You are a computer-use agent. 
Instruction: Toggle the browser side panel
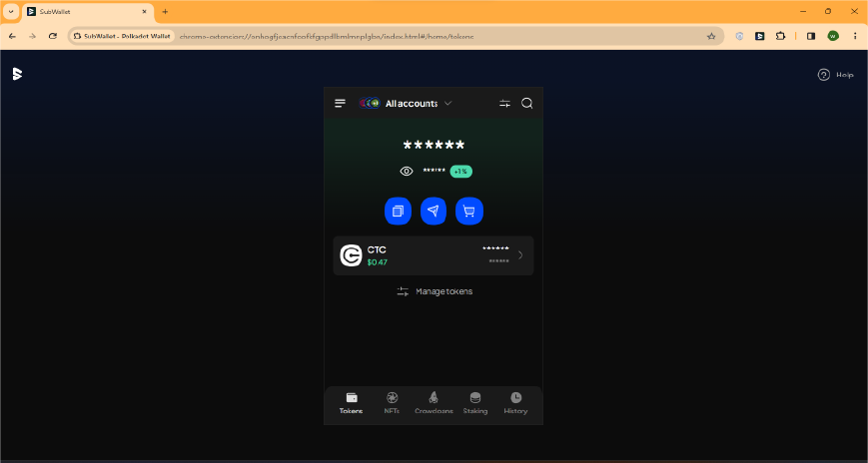click(x=811, y=36)
